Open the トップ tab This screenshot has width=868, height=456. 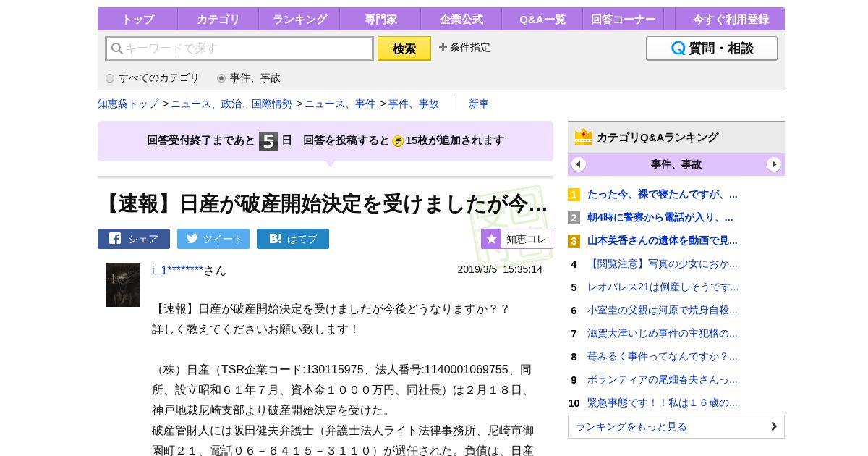coord(137,19)
